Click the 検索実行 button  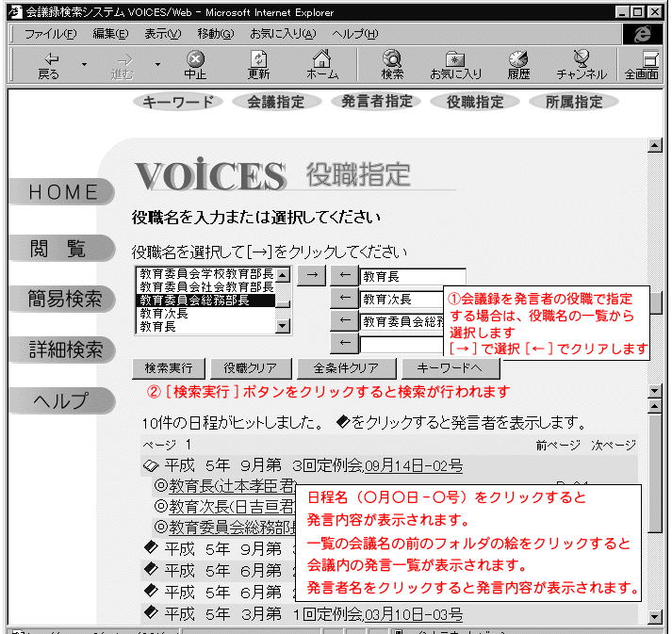click(169, 368)
